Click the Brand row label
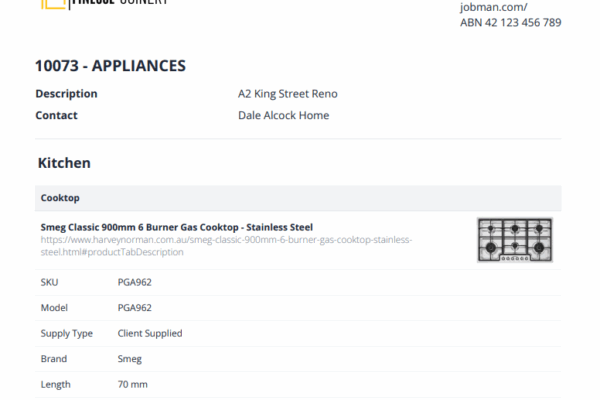 54,359
